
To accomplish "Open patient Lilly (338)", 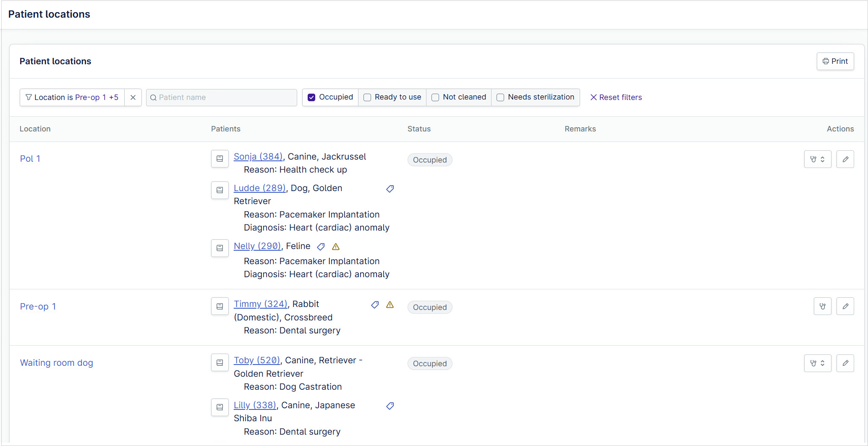I will [x=255, y=405].
